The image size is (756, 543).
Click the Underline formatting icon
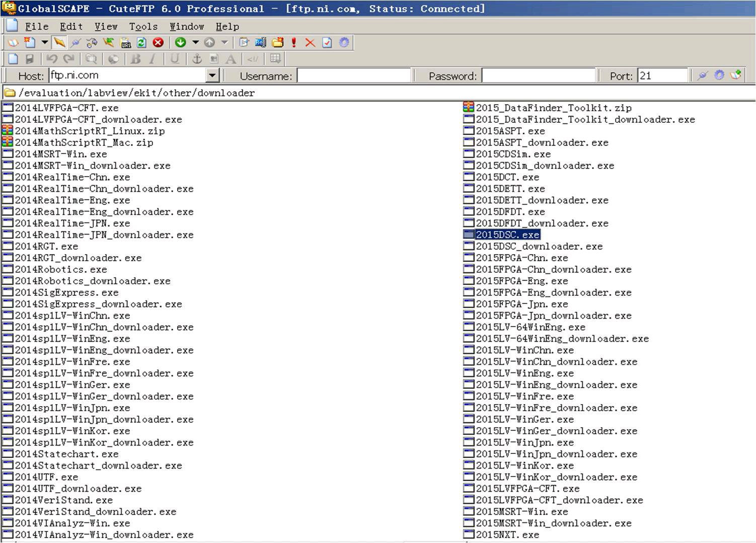175,59
